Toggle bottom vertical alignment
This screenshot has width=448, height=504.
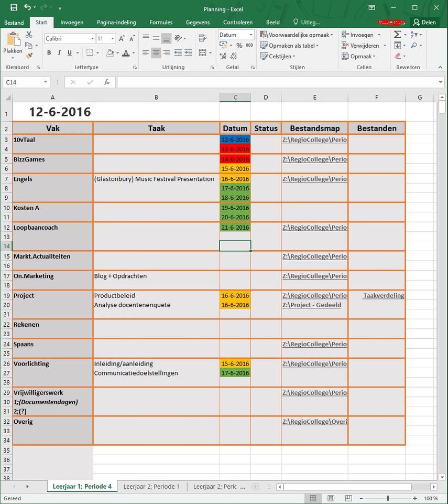(x=166, y=38)
